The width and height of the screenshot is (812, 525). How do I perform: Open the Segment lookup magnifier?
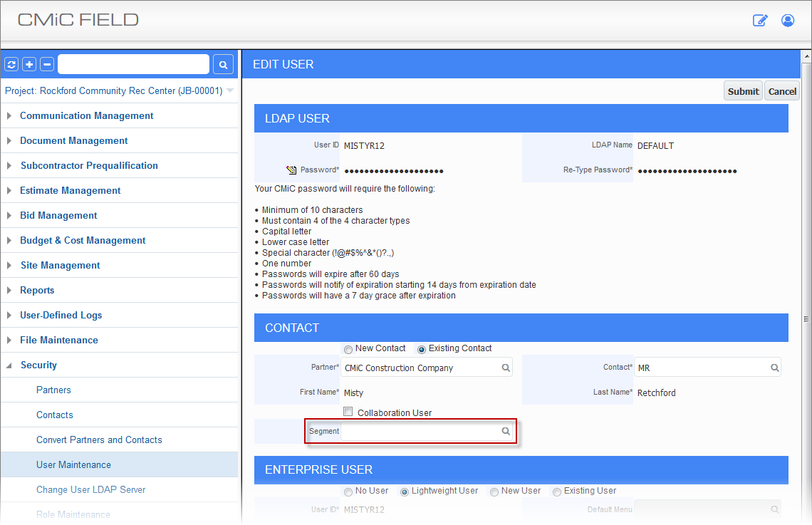(506, 431)
